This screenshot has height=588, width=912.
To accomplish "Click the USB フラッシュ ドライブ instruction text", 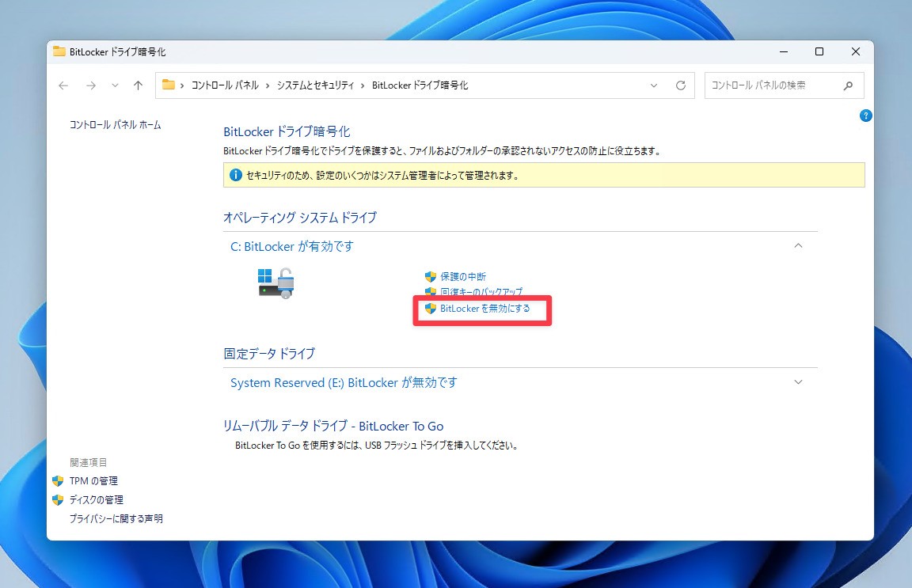I will point(376,446).
